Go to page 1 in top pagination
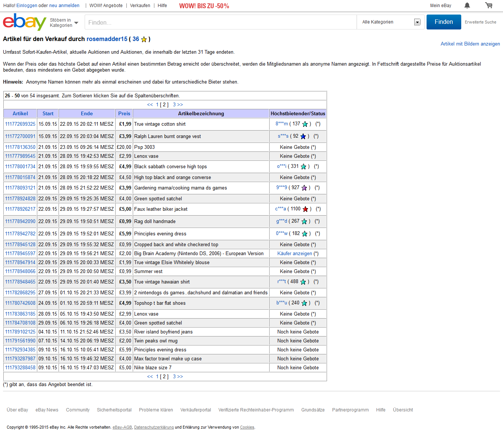This screenshot has width=503, height=448. [x=157, y=105]
